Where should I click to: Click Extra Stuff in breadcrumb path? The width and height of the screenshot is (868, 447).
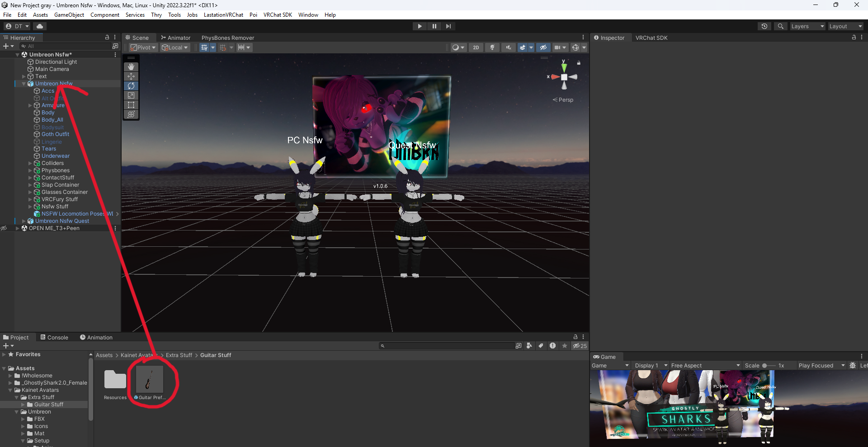coord(179,355)
